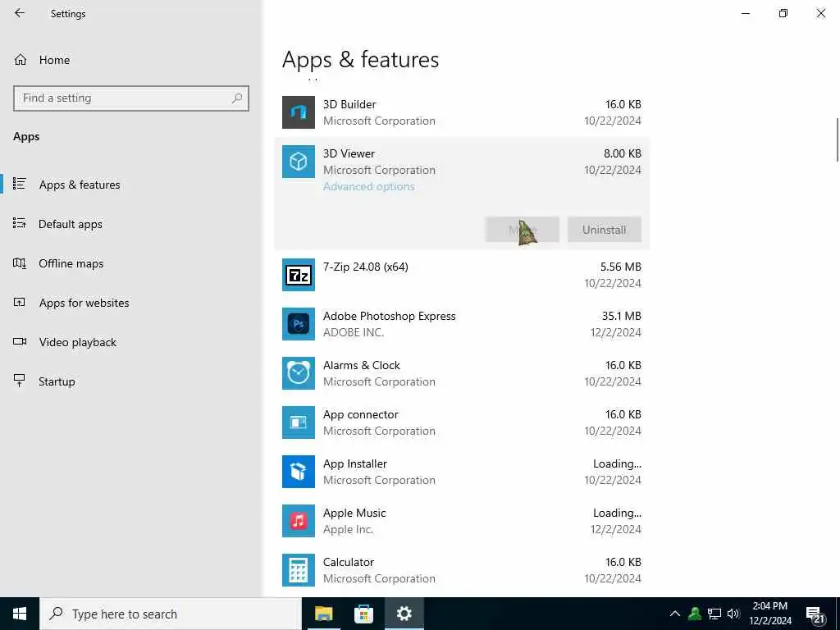
Task: Click the Alarms & Clock icon
Action: click(x=299, y=373)
